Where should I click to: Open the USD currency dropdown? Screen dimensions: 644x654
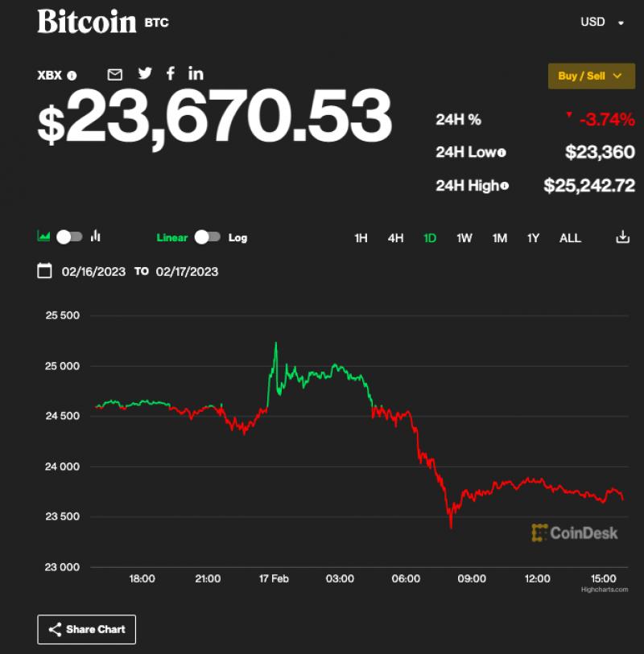(x=602, y=23)
